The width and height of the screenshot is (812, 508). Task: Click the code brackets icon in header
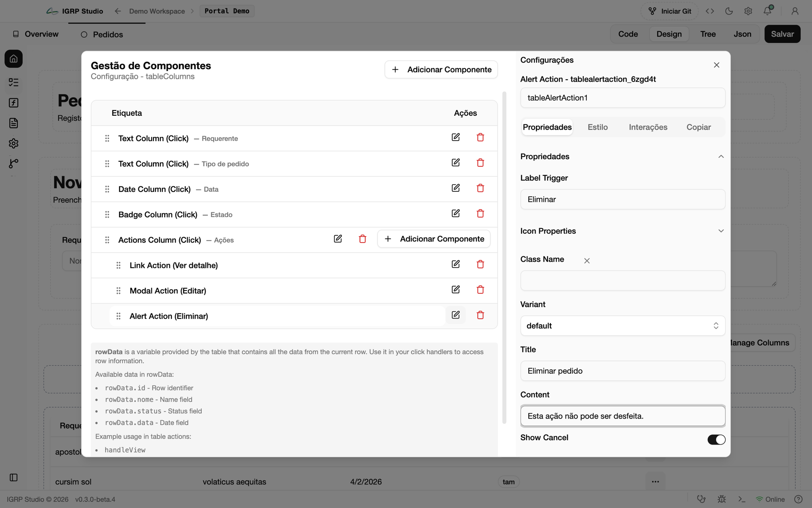tap(710, 11)
